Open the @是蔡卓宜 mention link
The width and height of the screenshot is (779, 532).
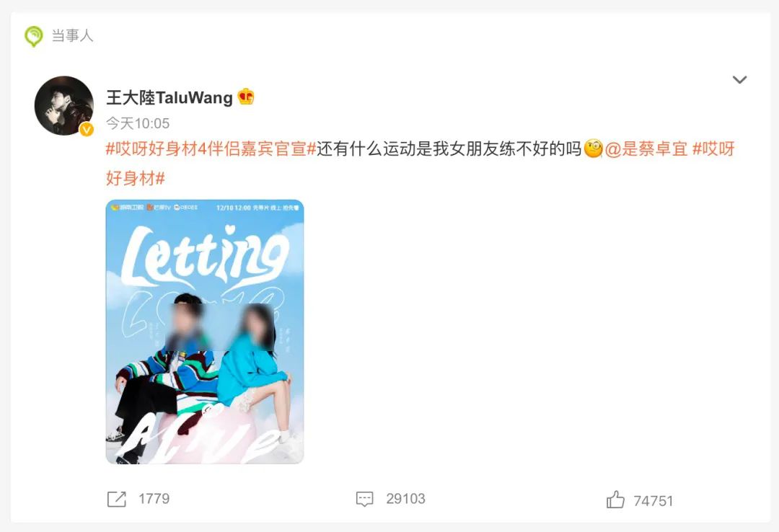tap(646, 148)
